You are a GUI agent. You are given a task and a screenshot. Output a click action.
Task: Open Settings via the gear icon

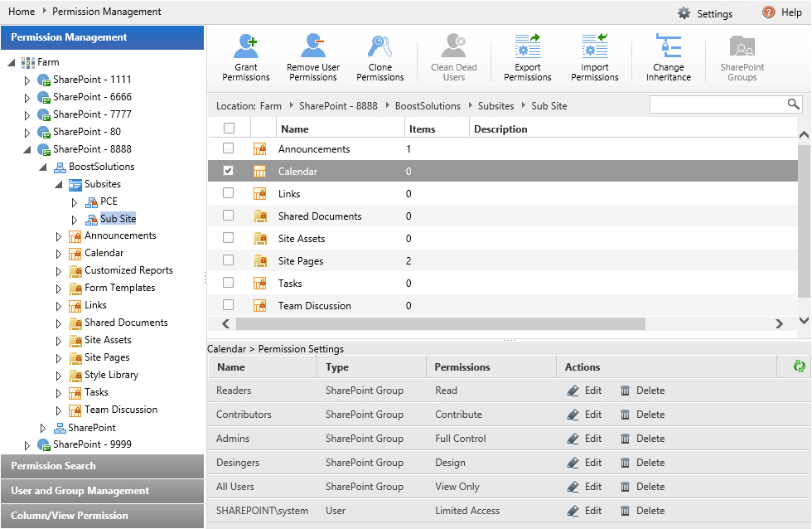[684, 13]
